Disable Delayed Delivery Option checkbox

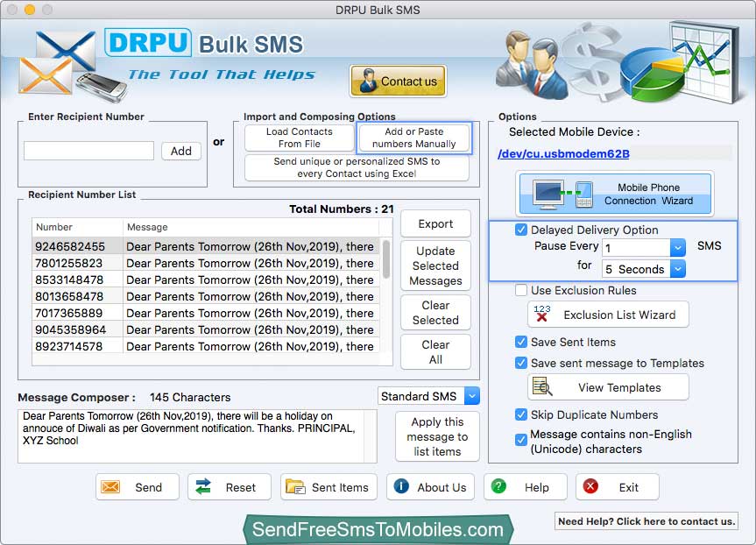(520, 230)
